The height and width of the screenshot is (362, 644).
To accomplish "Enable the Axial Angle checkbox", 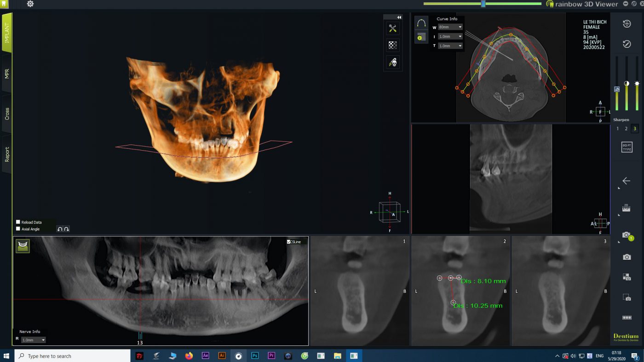I will [x=18, y=228].
